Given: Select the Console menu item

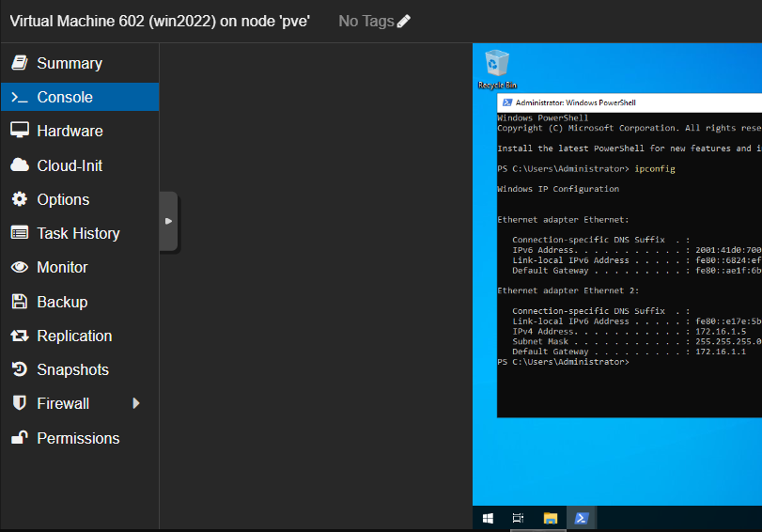Looking at the screenshot, I should (80, 97).
